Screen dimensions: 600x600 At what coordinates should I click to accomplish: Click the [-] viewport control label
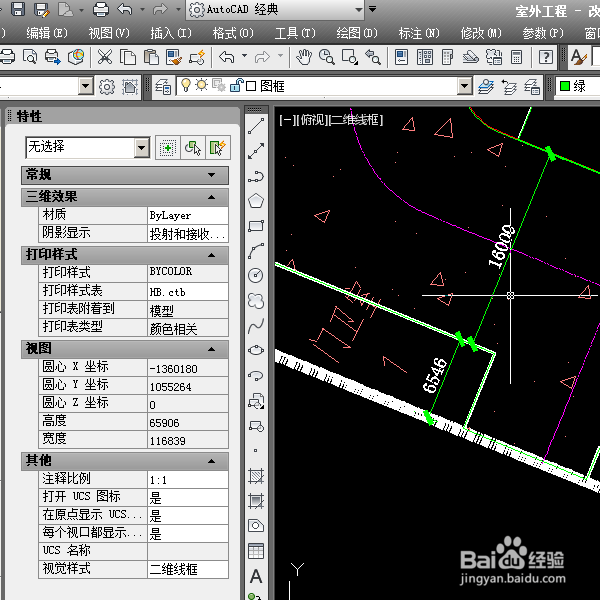point(287,121)
